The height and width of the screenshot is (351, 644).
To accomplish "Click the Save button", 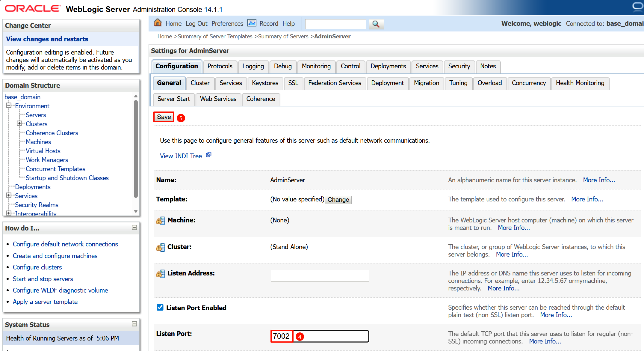I will click(164, 117).
